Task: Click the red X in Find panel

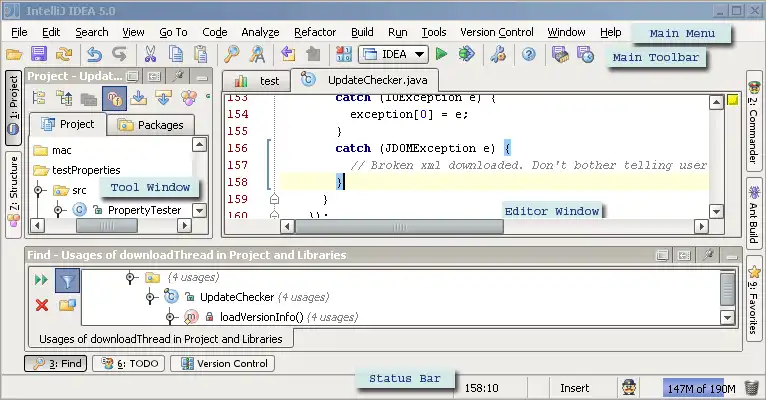Action: 42,305
